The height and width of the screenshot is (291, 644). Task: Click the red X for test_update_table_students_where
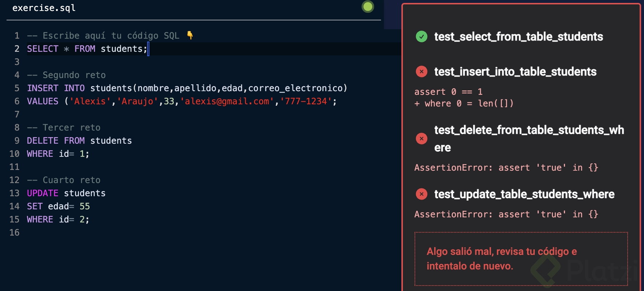tap(421, 194)
